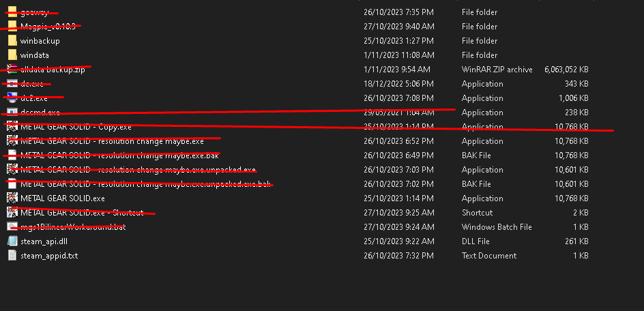This screenshot has width=644, height=311.
Task: Click the type Windows Batch File
Action: tap(497, 227)
